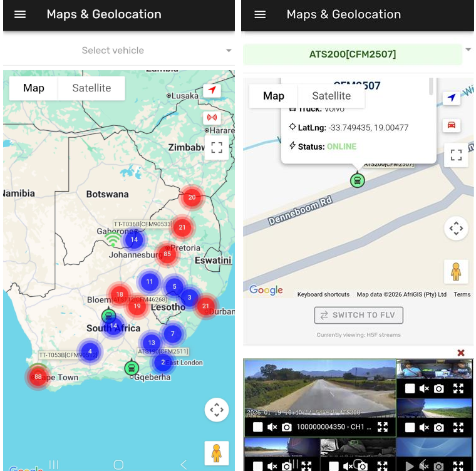Tap green vehicle marker above South Africa label
Screen dimensions: 476x471
point(109,316)
